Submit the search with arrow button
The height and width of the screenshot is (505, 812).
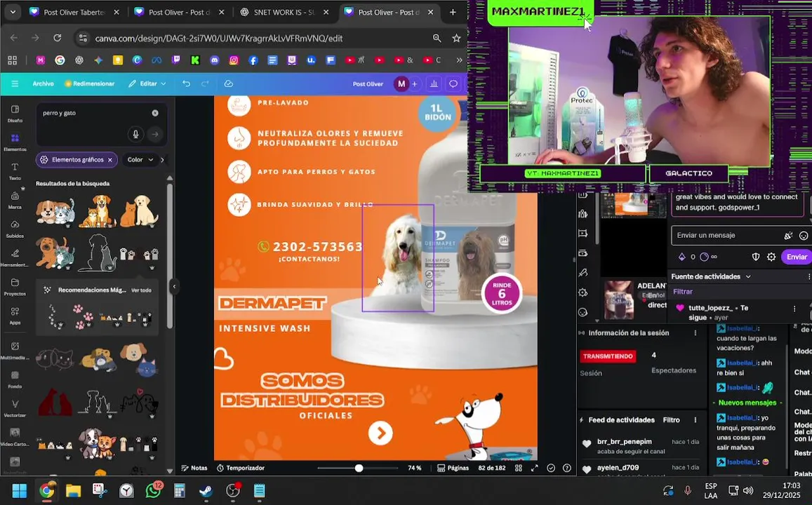click(x=155, y=135)
